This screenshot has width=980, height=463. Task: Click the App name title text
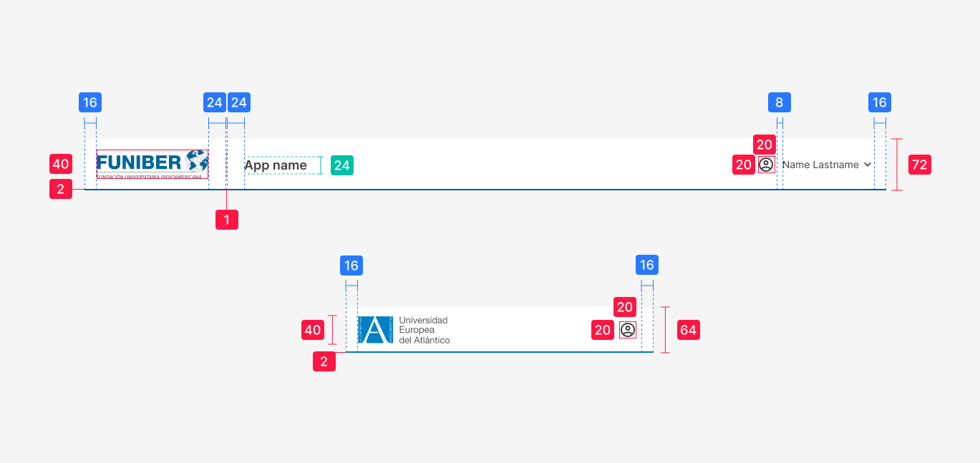276,165
